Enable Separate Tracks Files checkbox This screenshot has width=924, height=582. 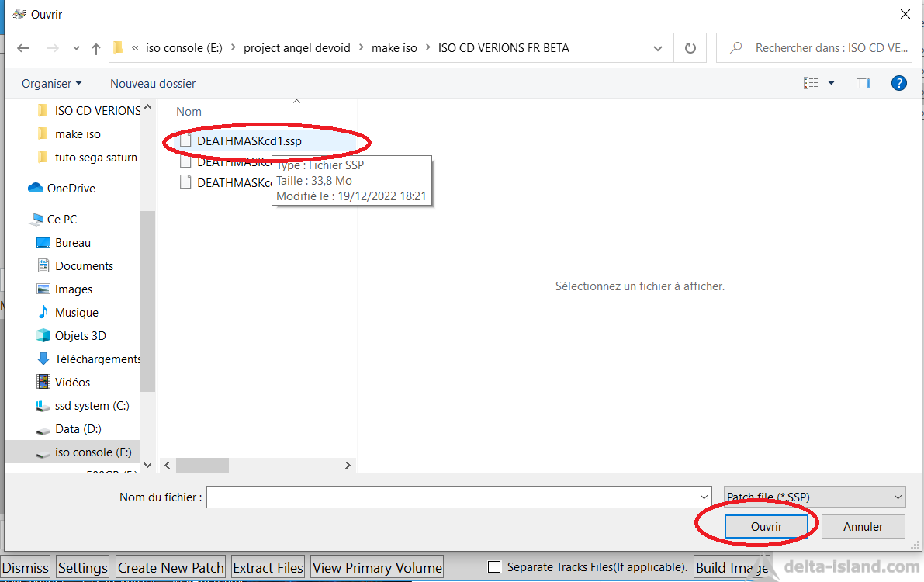point(493,567)
